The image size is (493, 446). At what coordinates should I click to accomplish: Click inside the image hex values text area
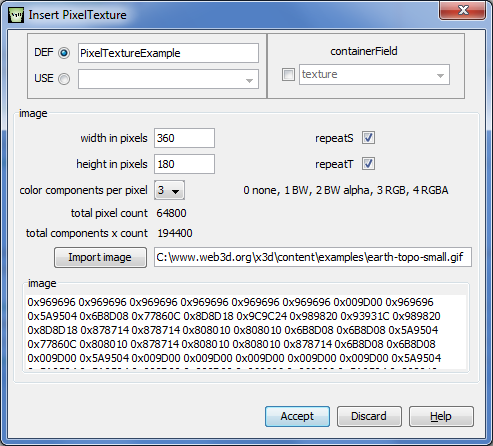246,332
